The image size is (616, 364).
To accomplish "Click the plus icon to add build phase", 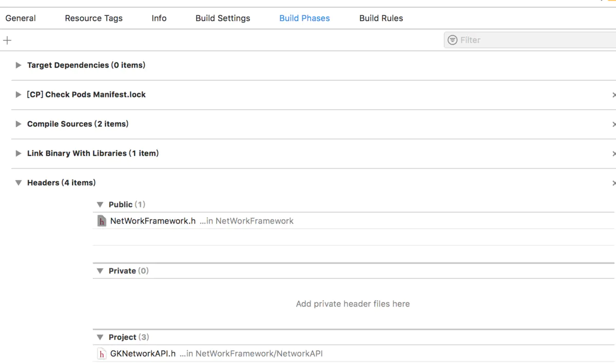I will [x=7, y=40].
